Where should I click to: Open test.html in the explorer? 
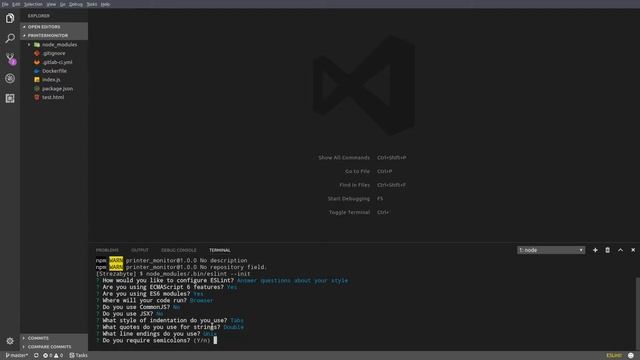[54, 97]
